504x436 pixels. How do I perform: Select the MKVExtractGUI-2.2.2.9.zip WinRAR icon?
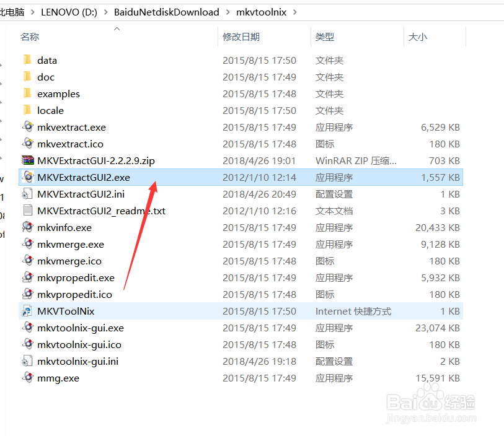(28, 160)
